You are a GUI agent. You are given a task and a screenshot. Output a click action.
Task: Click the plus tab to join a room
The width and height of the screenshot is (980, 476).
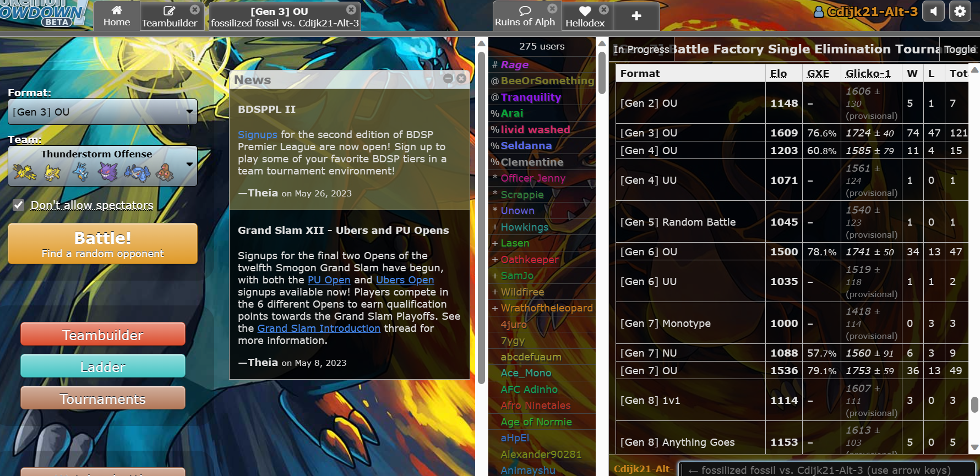636,16
